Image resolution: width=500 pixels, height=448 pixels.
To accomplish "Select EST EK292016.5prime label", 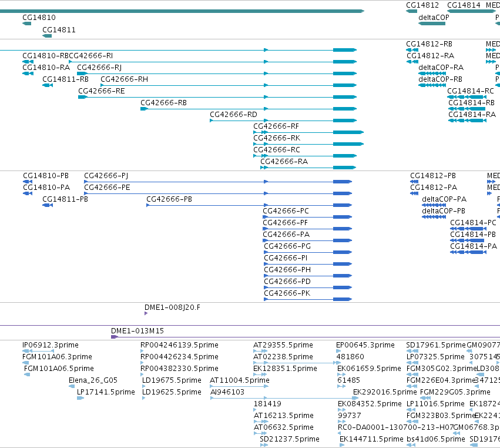I will click(x=385, y=393).
